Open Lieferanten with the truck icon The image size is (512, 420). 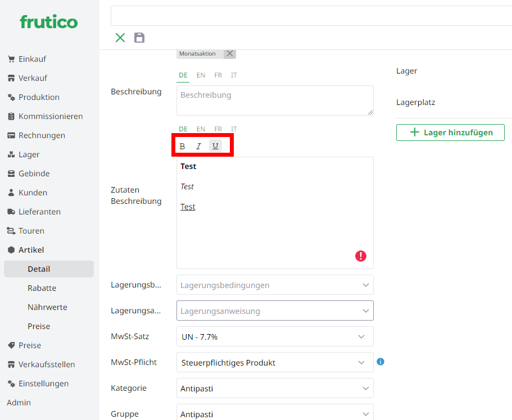39,212
